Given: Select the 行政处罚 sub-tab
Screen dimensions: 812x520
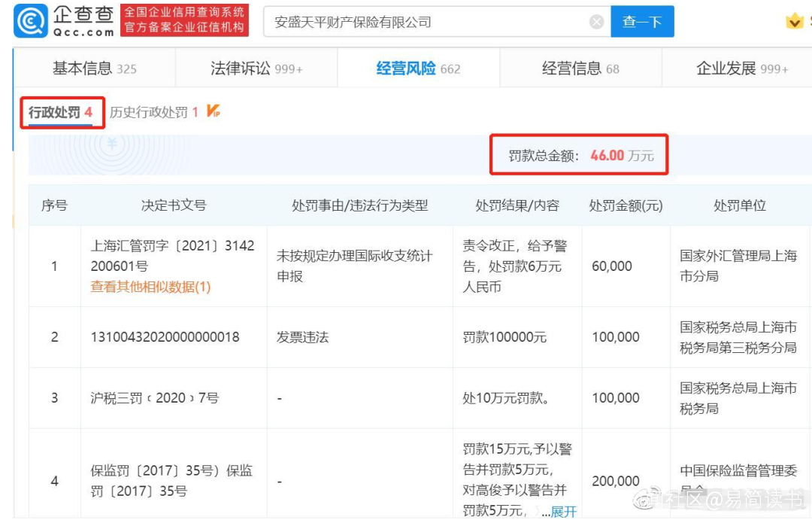Looking at the screenshot, I should 61,112.
